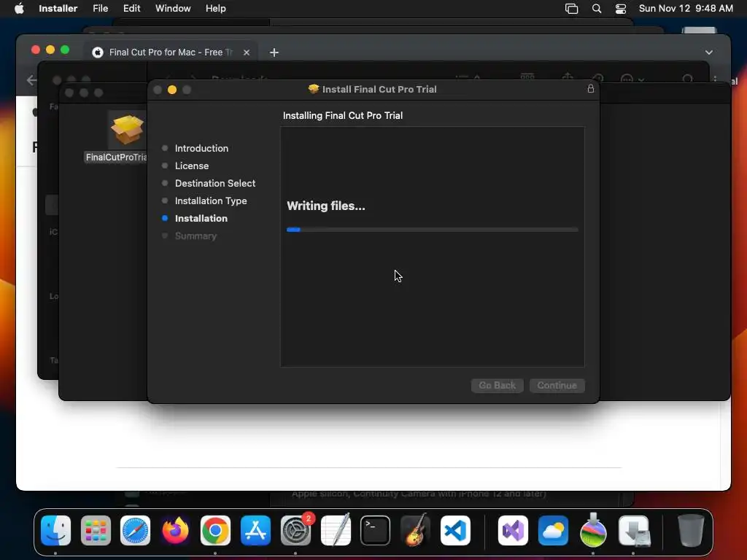Select the Introduction step in the Installer
The image size is (747, 560).
tap(201, 148)
